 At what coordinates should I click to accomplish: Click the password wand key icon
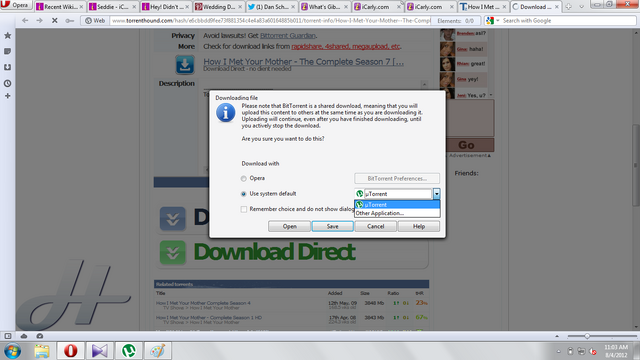pyautogui.click(x=69, y=20)
